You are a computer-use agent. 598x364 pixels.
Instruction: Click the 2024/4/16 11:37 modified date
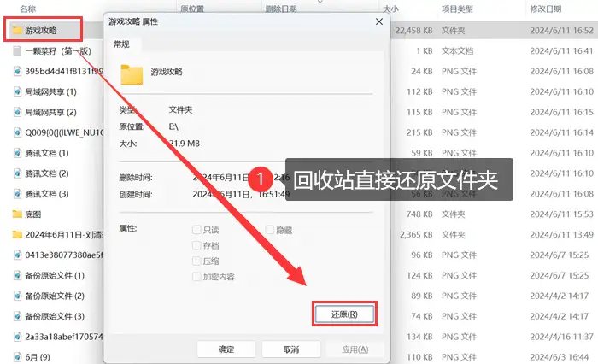562,337
